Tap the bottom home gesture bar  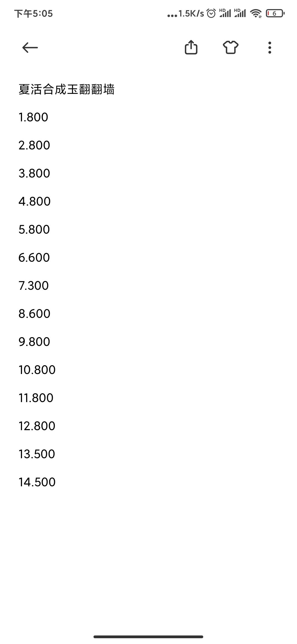(x=148, y=637)
